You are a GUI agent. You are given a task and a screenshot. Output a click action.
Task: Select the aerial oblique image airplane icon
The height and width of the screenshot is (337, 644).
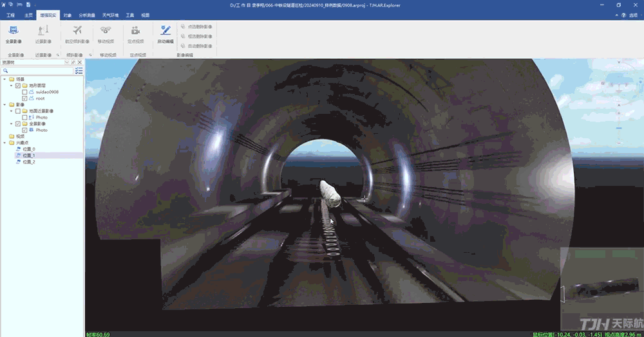tap(77, 31)
